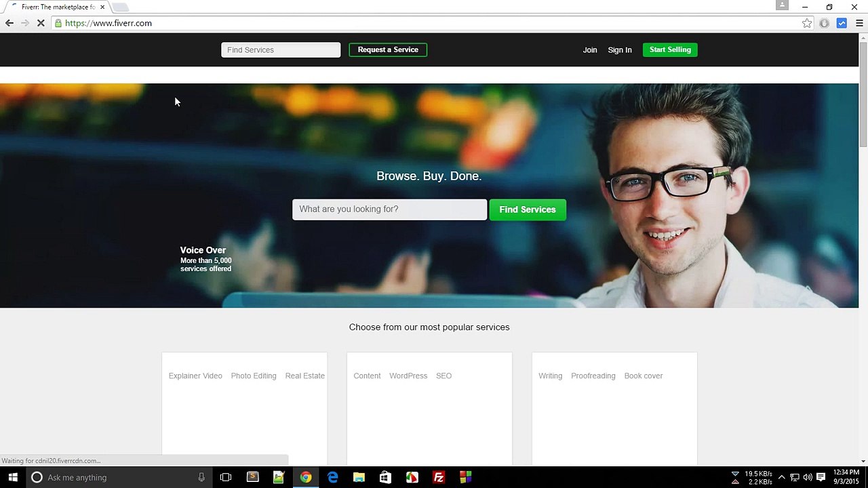Stop the page loading with the X button

click(x=41, y=23)
